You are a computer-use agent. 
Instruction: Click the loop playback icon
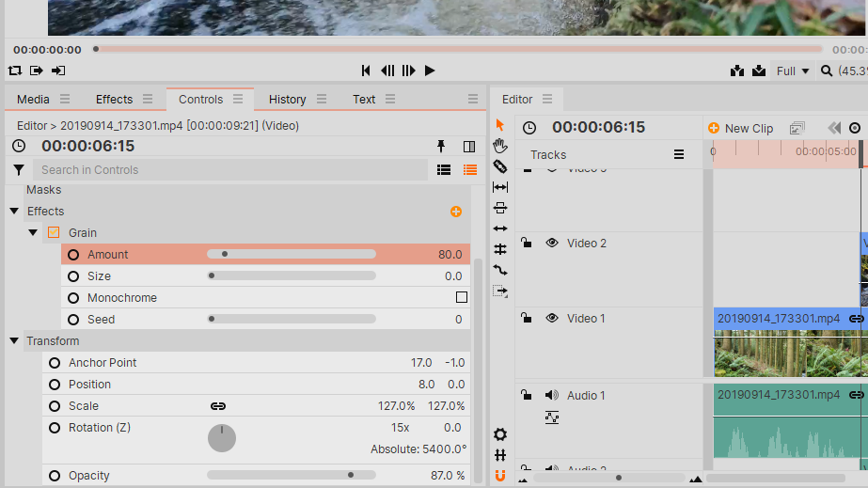pyautogui.click(x=15, y=71)
